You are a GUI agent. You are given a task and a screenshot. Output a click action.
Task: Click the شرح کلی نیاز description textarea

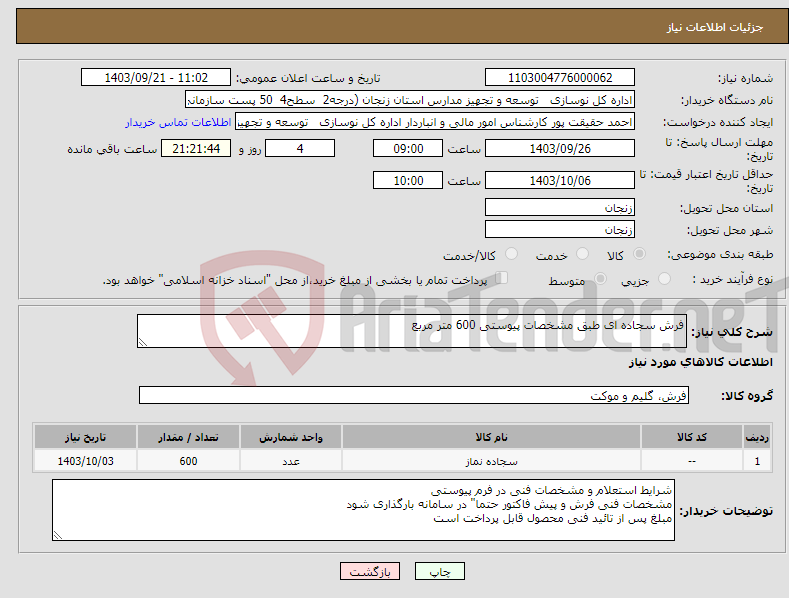(x=412, y=331)
